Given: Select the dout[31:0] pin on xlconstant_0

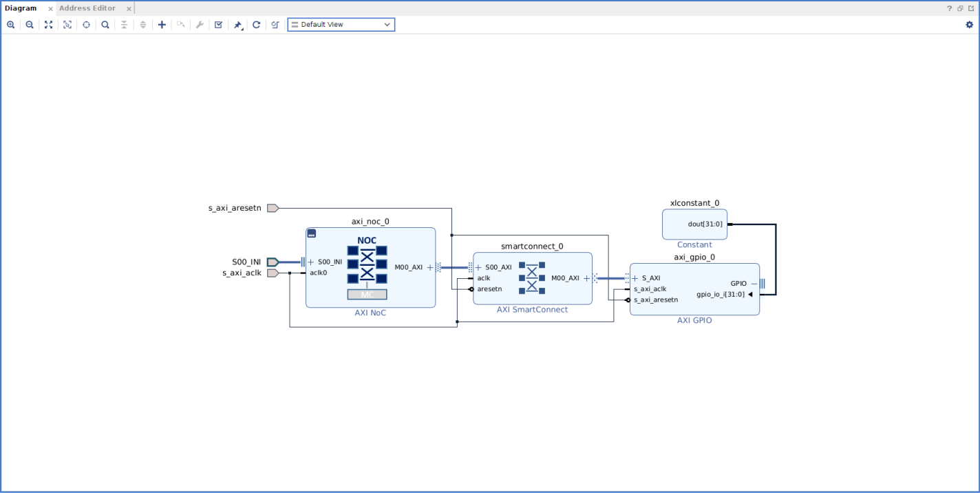Looking at the screenshot, I should pyautogui.click(x=705, y=224).
